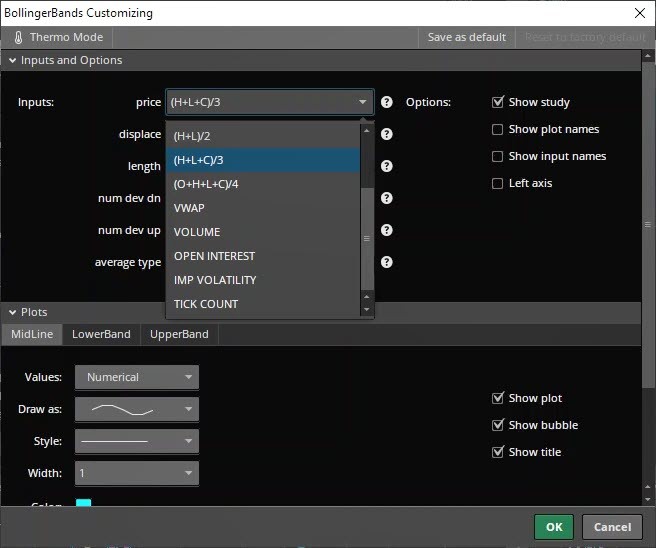Close the BollingerBands Customizing dialog
This screenshot has width=656, height=548.
(640, 13)
